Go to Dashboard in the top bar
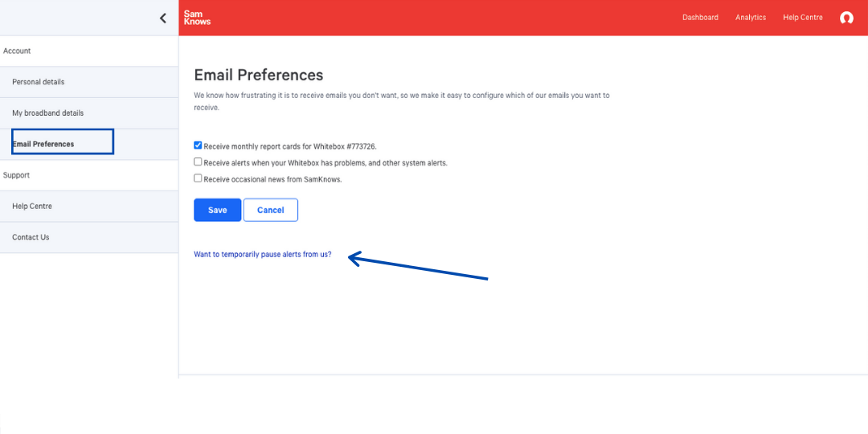The width and height of the screenshot is (868, 434). (x=700, y=18)
